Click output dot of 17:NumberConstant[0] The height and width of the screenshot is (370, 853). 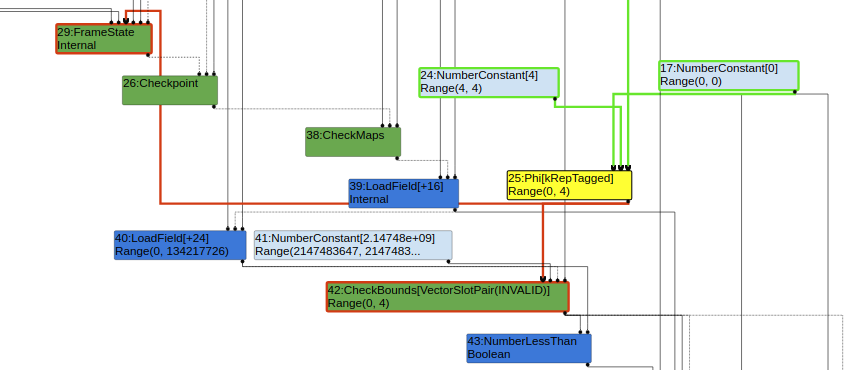[795, 92]
